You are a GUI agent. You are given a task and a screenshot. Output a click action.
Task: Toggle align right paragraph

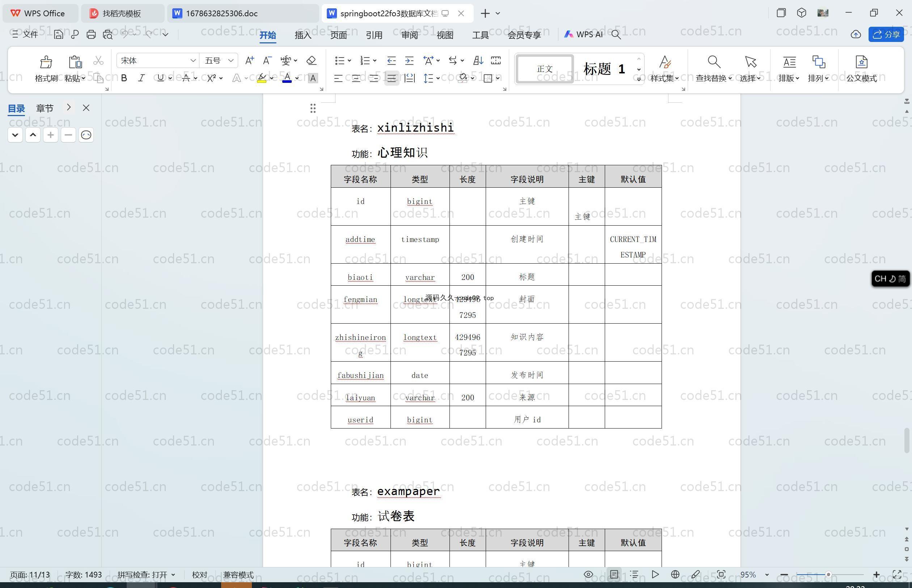pyautogui.click(x=373, y=78)
